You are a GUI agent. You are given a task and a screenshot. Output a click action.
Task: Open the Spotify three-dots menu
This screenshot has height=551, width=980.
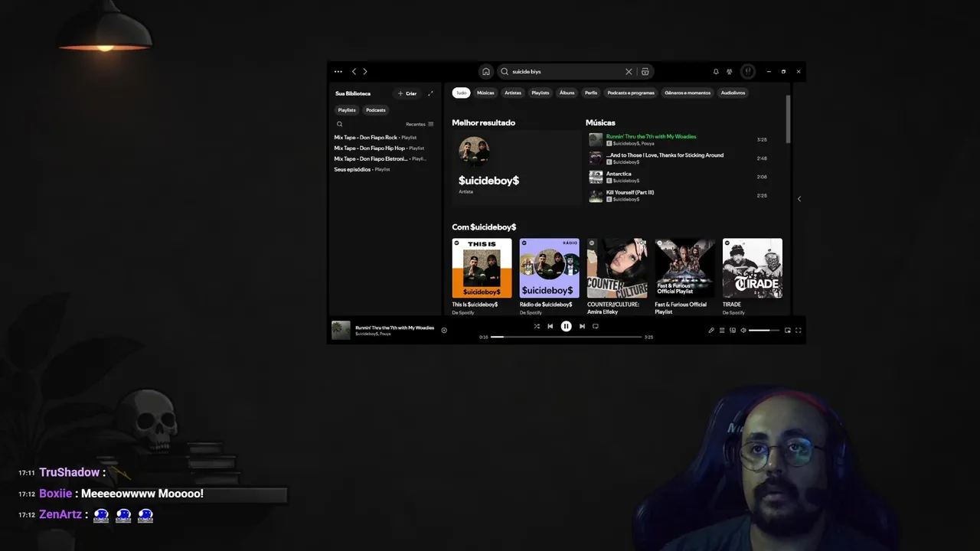(x=338, y=71)
